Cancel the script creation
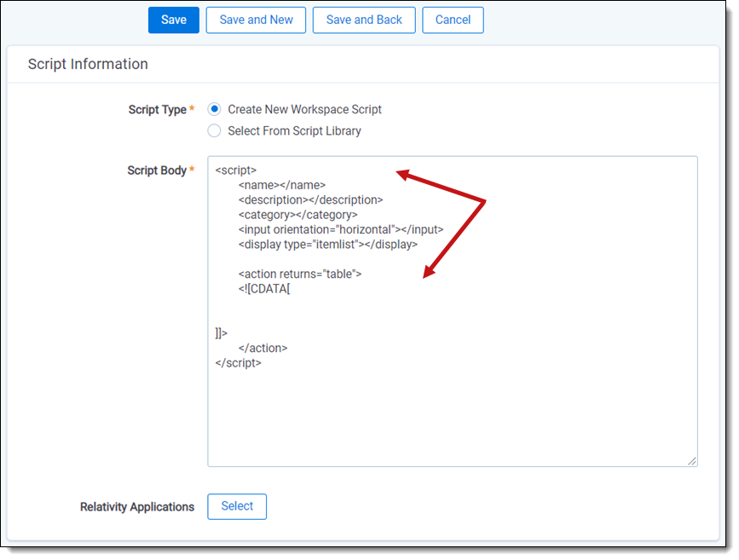The width and height of the screenshot is (739, 560). (453, 20)
